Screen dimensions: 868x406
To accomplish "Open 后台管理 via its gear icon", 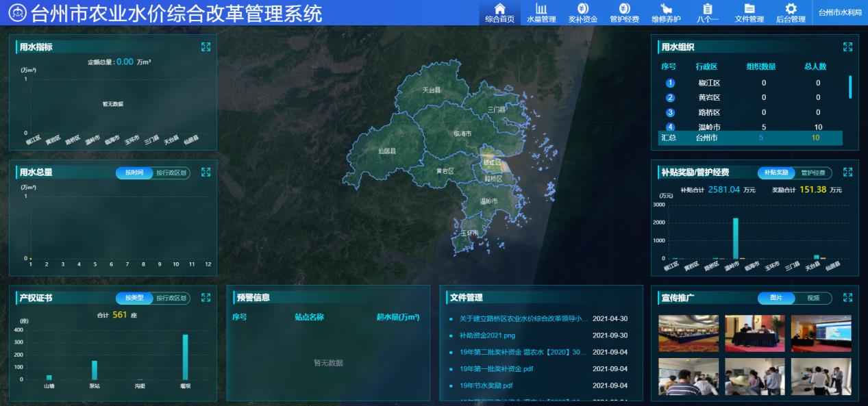I will tap(791, 8).
